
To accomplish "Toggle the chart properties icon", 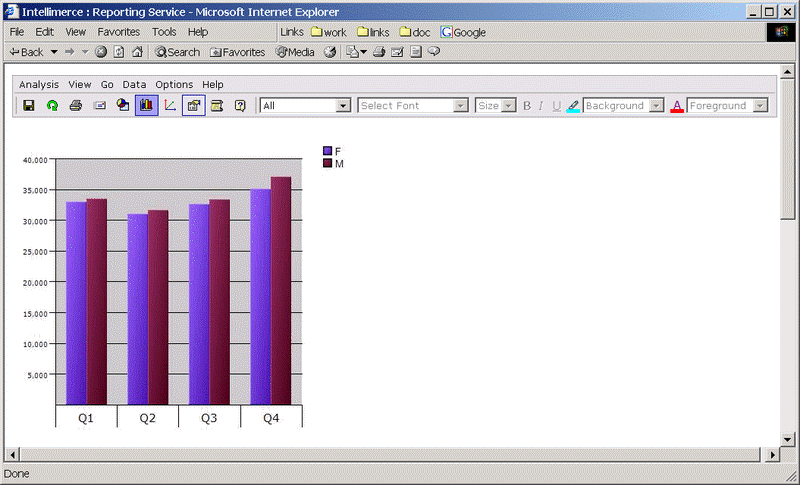I will click(193, 105).
